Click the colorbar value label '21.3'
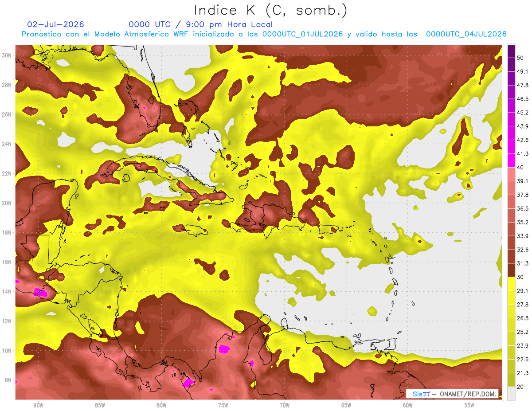Screen dimensions: 532x411 523,373
